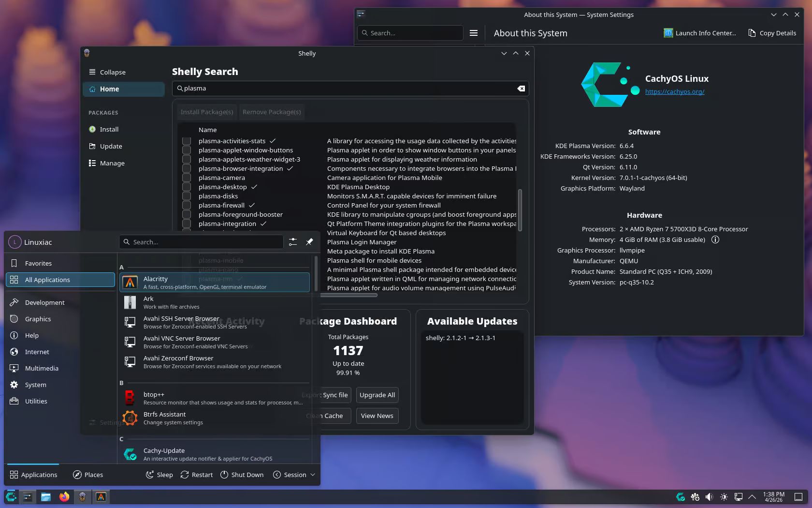
Task: Click the configure icon in application launcher
Action: coord(293,242)
